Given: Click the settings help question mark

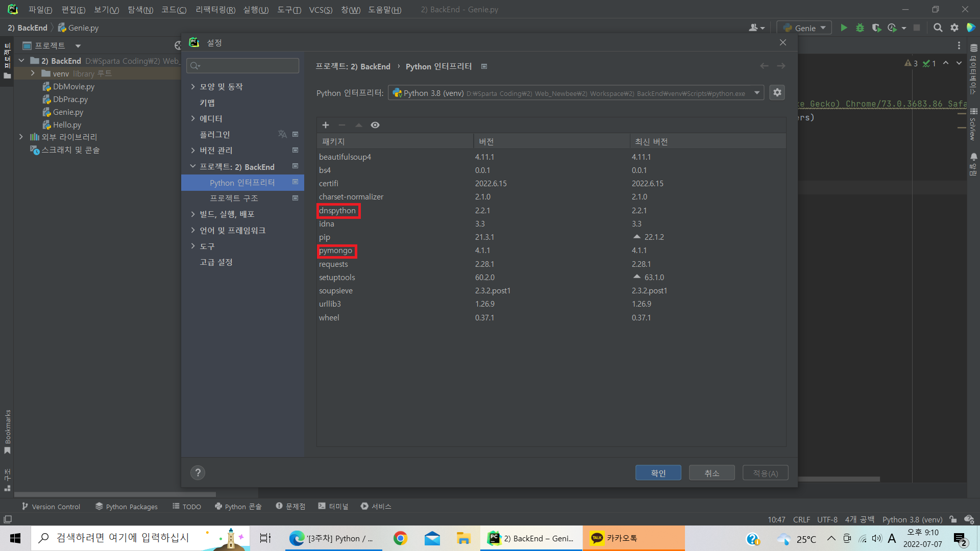Looking at the screenshot, I should pyautogui.click(x=198, y=472).
